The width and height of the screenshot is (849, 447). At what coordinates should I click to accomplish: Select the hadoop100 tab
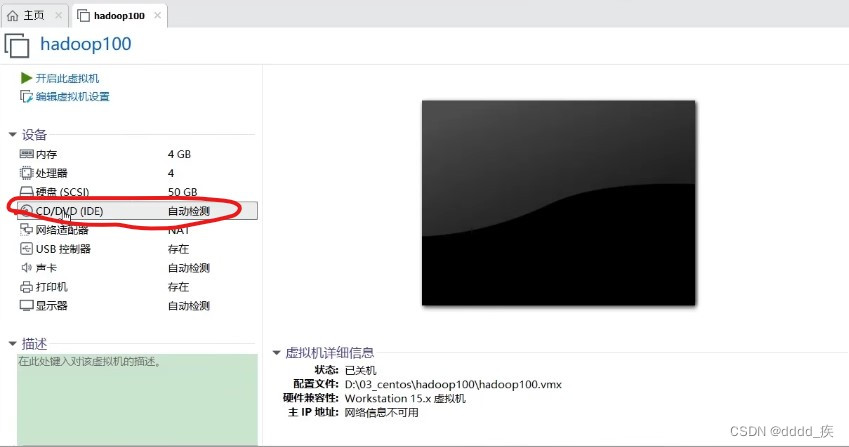pyautogui.click(x=119, y=16)
